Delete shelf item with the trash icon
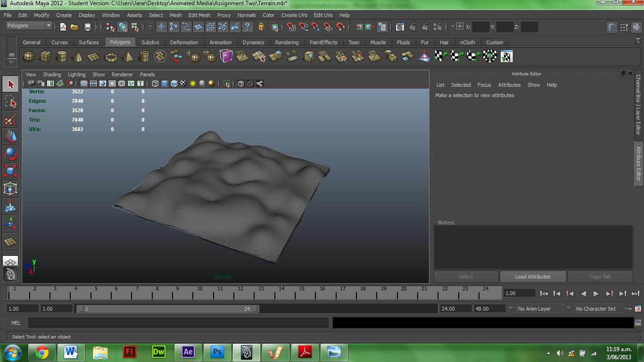 coord(638,41)
